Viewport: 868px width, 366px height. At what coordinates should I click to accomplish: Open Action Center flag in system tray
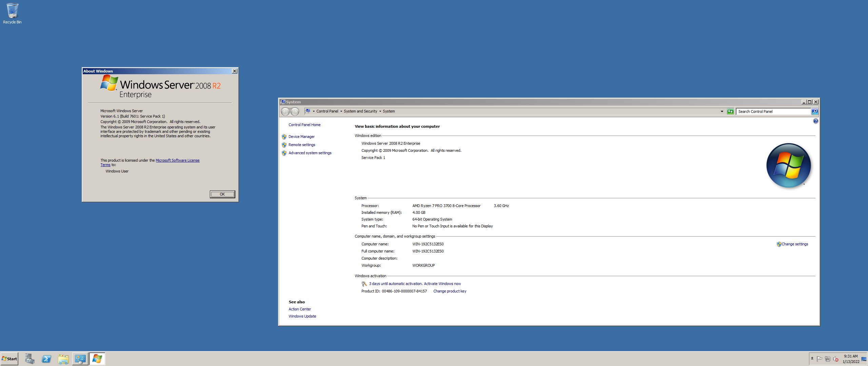click(819, 359)
